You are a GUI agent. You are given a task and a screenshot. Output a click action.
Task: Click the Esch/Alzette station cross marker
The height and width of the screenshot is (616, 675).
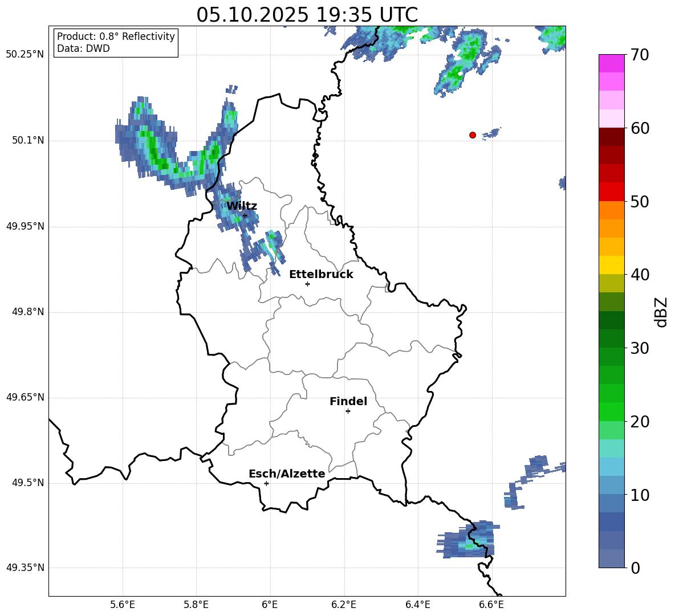pos(266,483)
